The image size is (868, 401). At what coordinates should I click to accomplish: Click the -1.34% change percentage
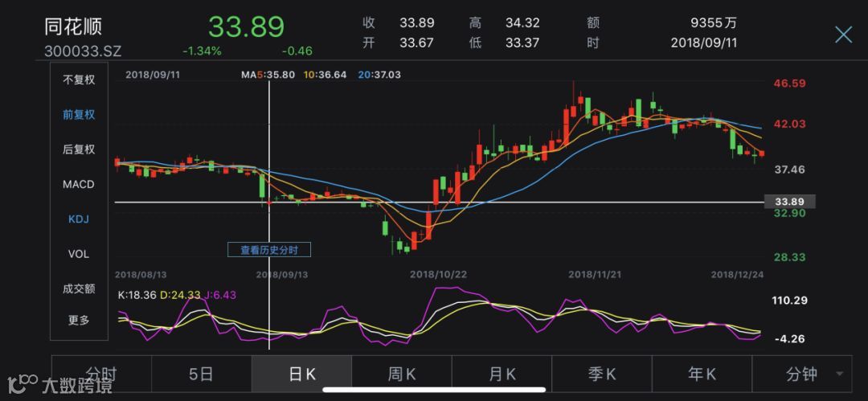pyautogui.click(x=202, y=51)
